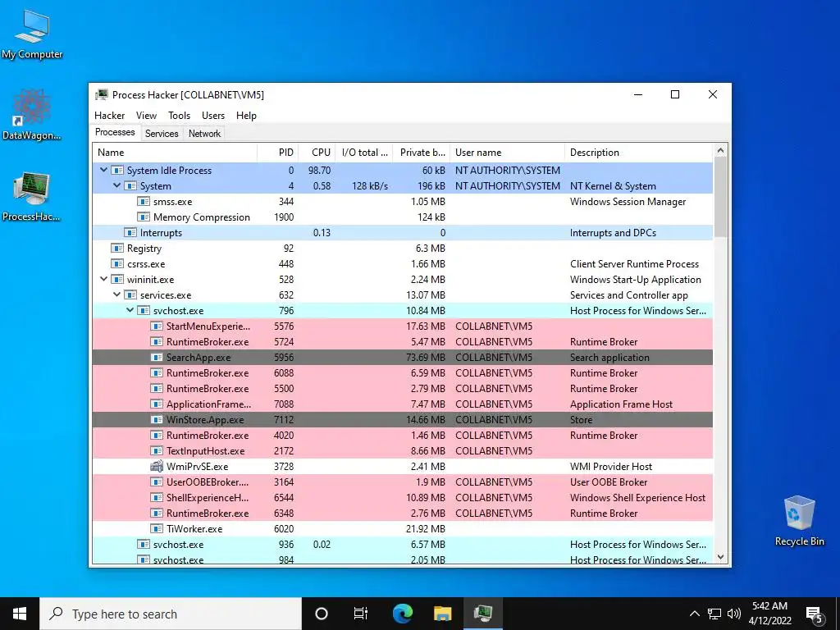
Task: Click the Memory Compression process icon
Action: point(143,217)
